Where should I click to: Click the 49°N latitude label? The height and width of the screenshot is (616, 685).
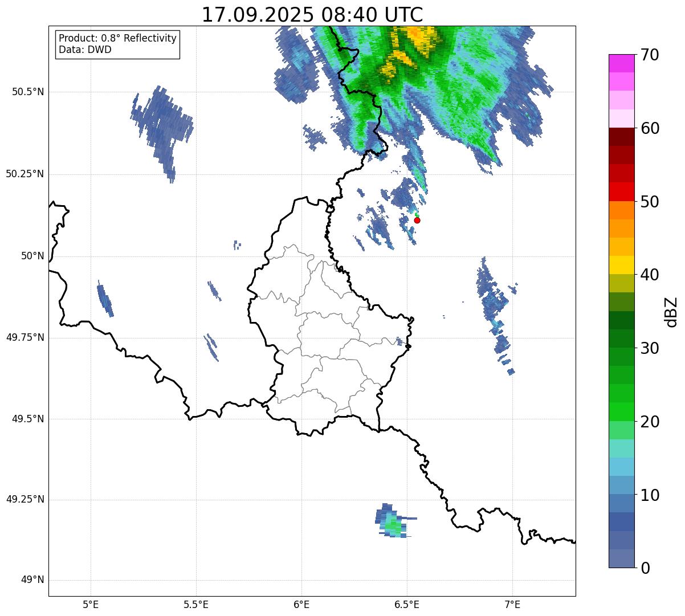32,580
